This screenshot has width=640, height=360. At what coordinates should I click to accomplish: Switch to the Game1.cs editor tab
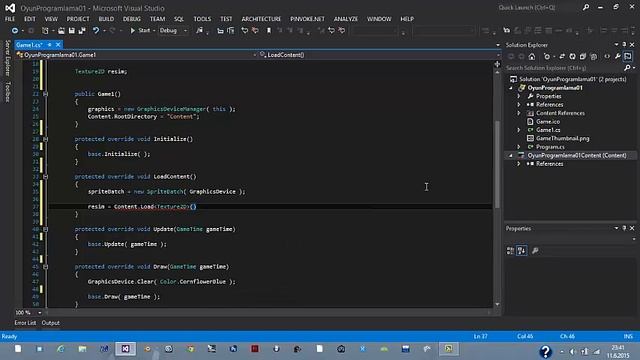click(29, 45)
